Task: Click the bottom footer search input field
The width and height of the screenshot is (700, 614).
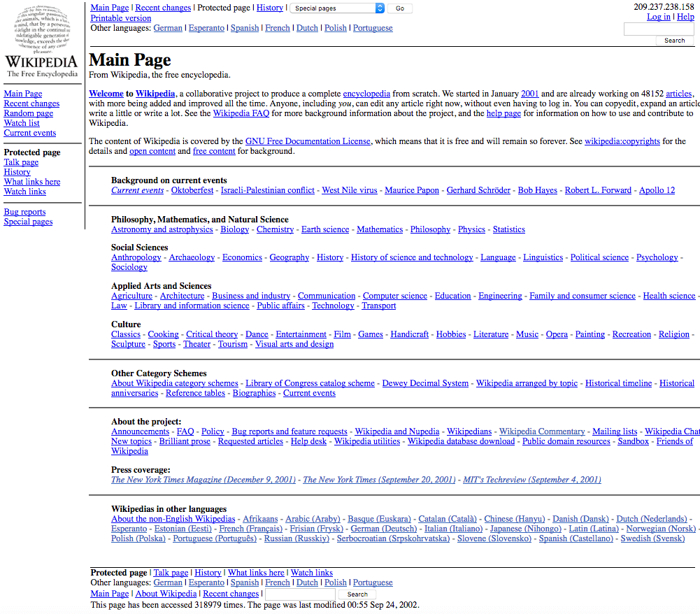Action: click(x=300, y=594)
